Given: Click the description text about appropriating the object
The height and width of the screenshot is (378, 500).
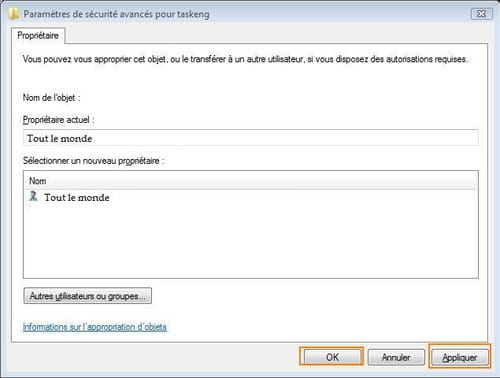Looking at the screenshot, I should [x=245, y=59].
